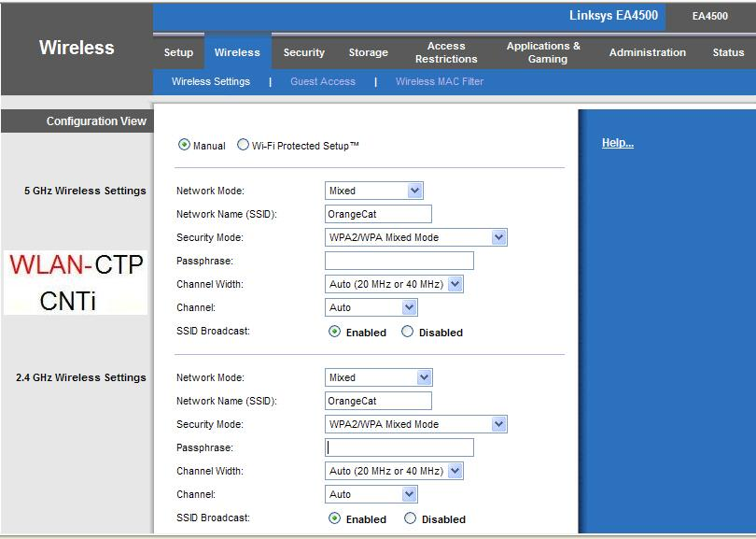
Task: Open the Setup tab
Action: pos(178,52)
